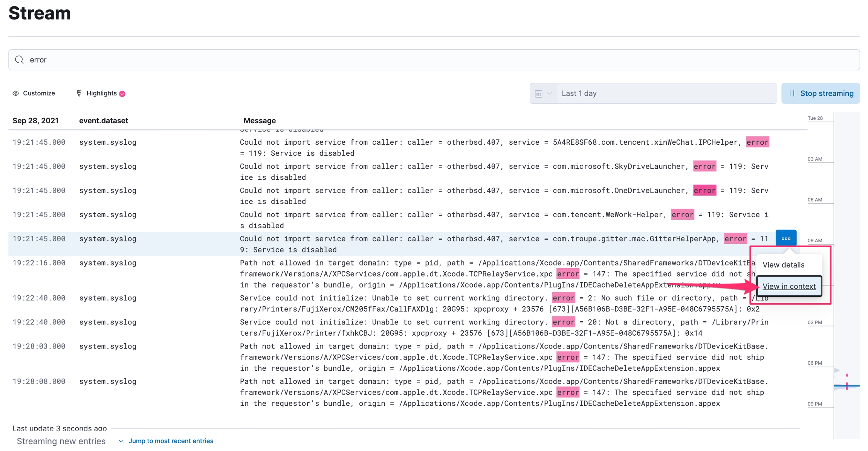Click the 19:22:16.000 timestamp
This screenshot has height=451, width=868.
[x=39, y=263]
